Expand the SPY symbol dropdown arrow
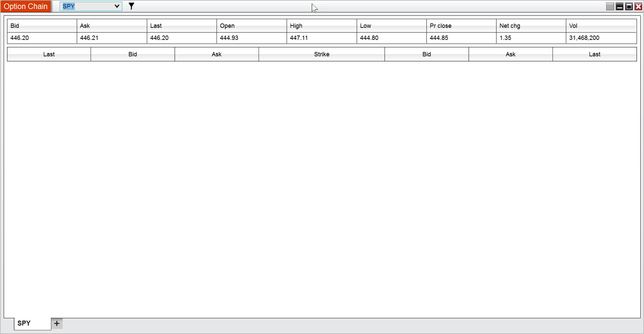This screenshot has width=644, height=334. tap(117, 6)
